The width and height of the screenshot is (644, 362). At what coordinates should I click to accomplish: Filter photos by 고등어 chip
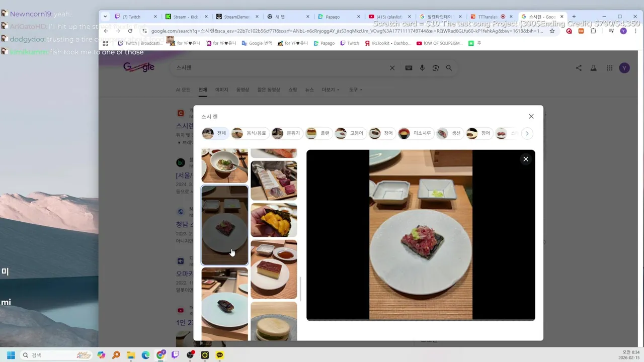[x=350, y=133]
